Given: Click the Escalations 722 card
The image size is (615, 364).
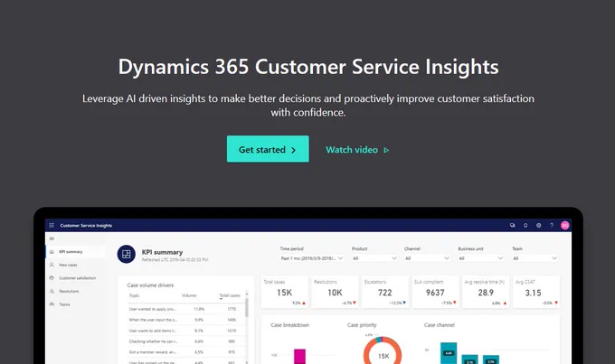Looking at the screenshot, I should click(x=385, y=292).
